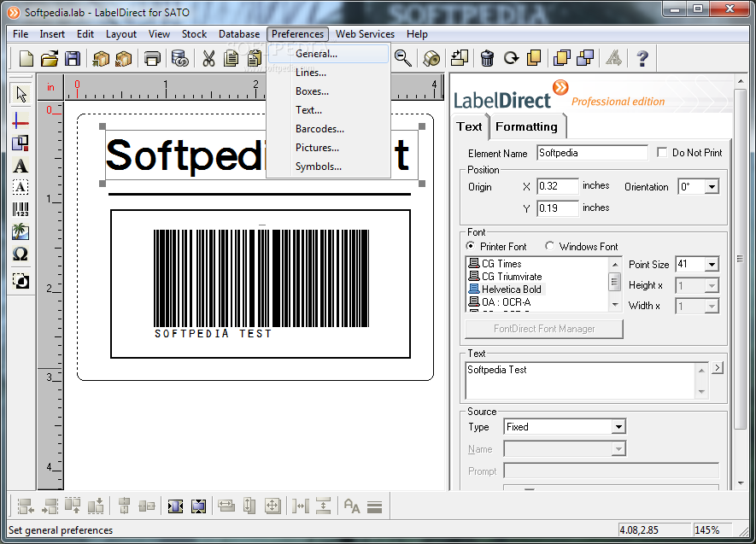Click the Delete trash can icon

488,58
